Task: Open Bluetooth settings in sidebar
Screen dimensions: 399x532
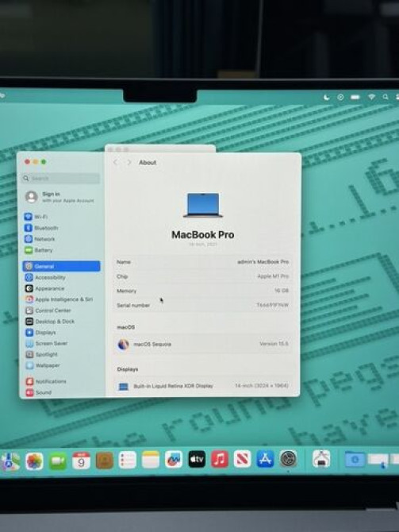Action: (x=41, y=228)
